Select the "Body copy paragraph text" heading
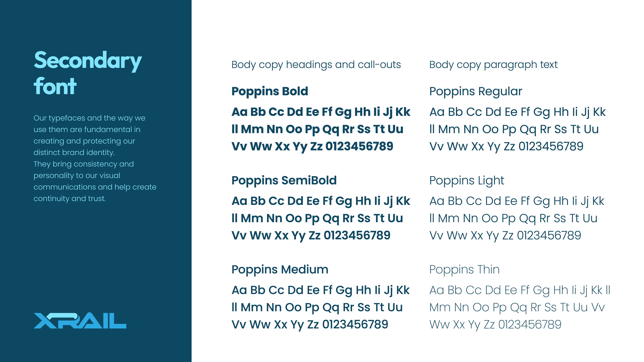Viewport: 644px width, 362px height. (x=493, y=65)
